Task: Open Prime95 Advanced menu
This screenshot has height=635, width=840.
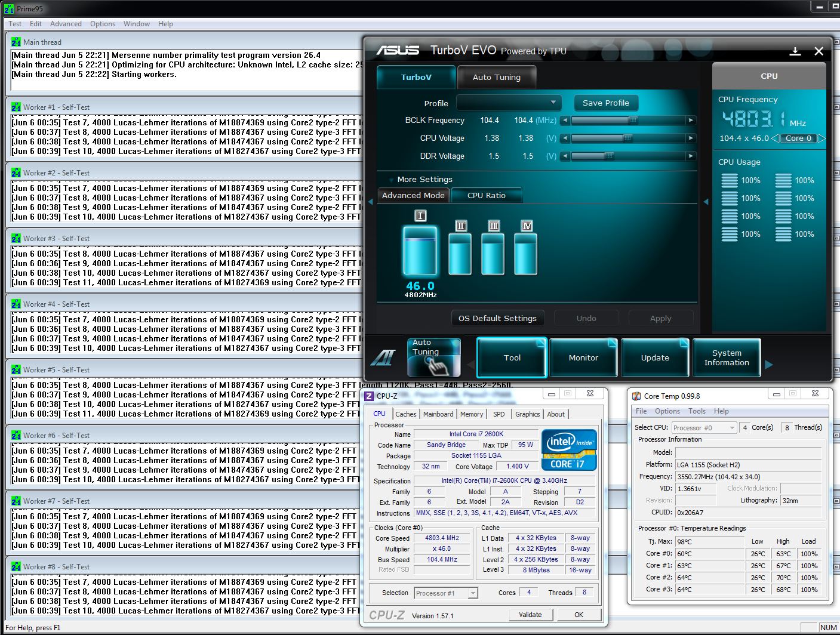Action: (x=66, y=24)
